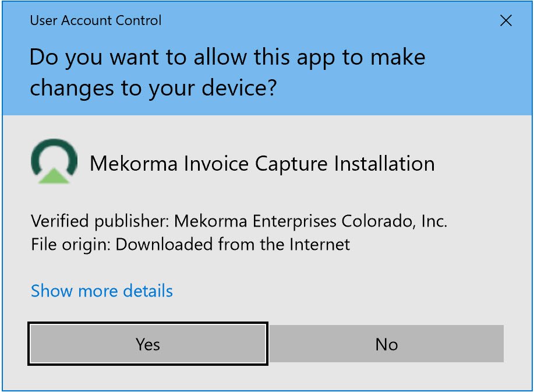Click the User Account Control title text
The width and height of the screenshot is (534, 392).
[96, 21]
